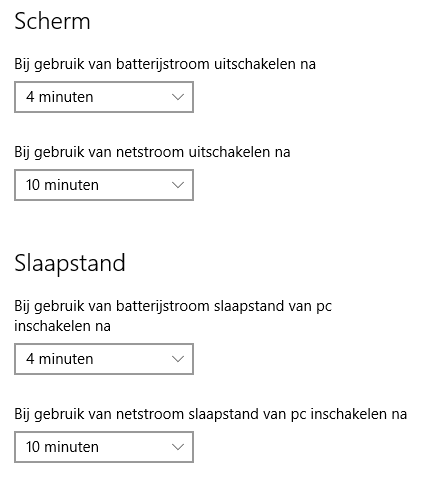Click '4 minuten' value under Slaapstand

point(60,359)
